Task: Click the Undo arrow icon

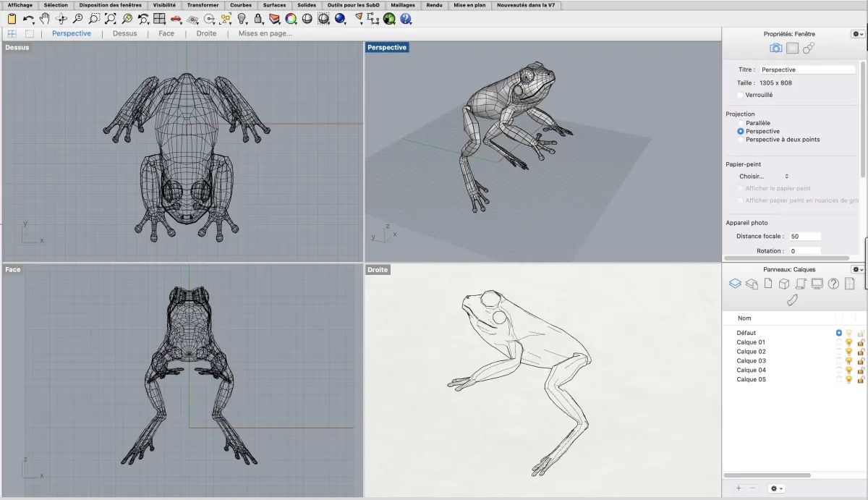Action: point(28,18)
